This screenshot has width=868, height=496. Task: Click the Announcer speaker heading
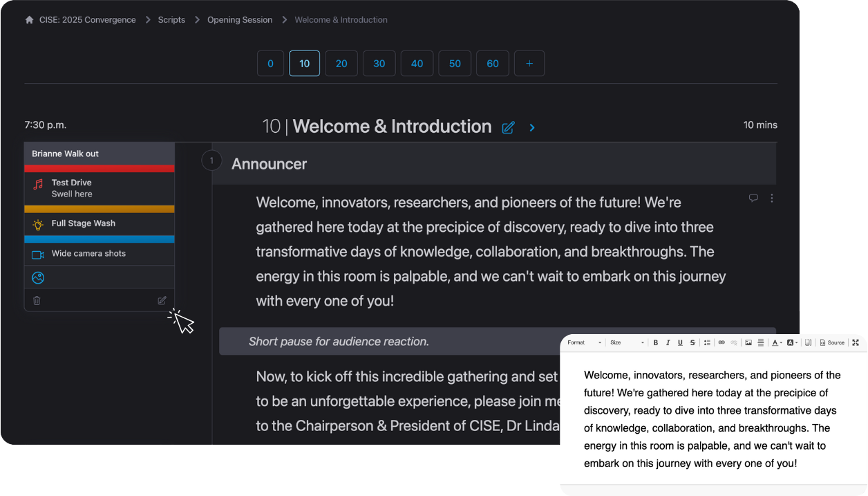270,164
